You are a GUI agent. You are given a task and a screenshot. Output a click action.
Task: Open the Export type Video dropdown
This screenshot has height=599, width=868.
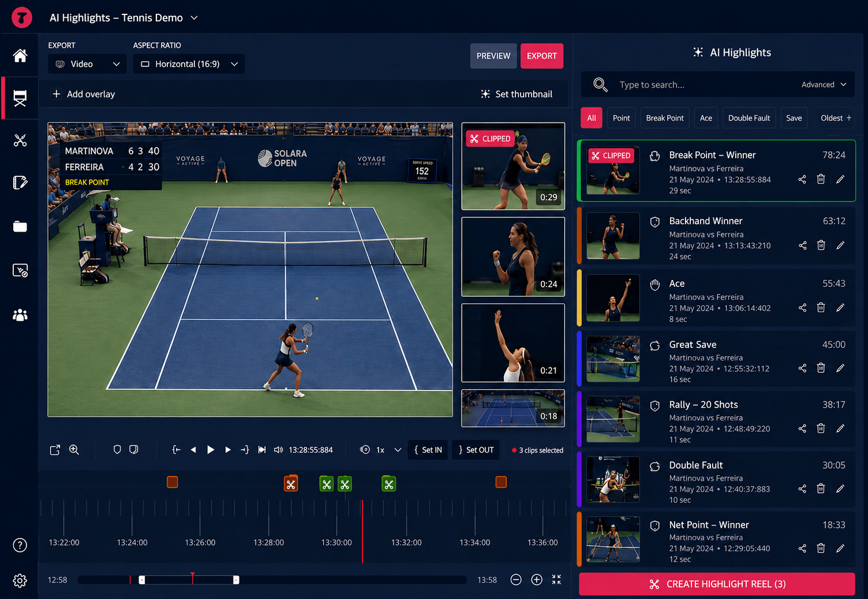tap(87, 64)
